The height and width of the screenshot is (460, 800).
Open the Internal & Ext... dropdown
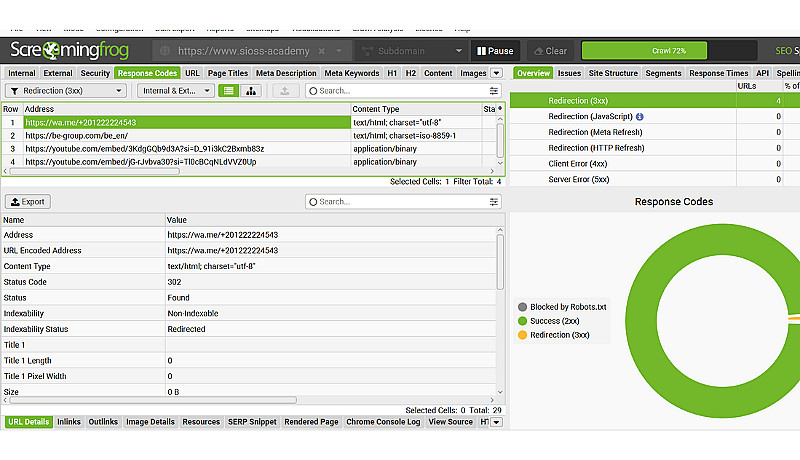[176, 91]
